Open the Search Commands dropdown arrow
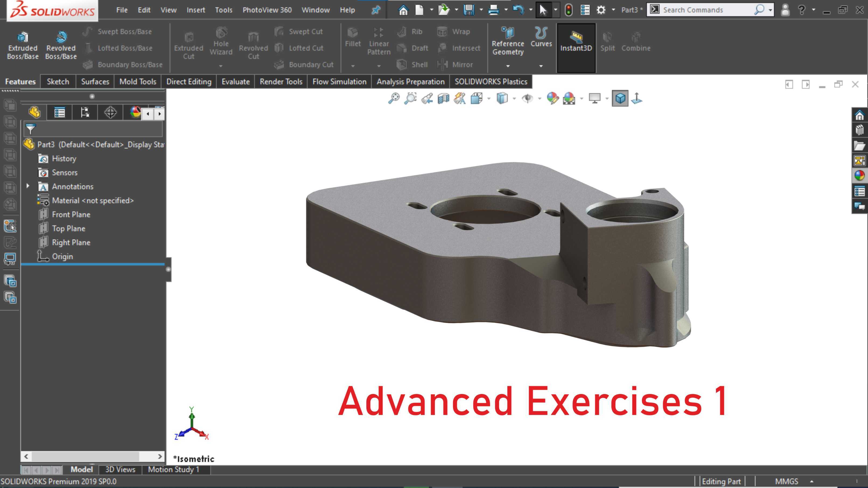 (x=770, y=10)
